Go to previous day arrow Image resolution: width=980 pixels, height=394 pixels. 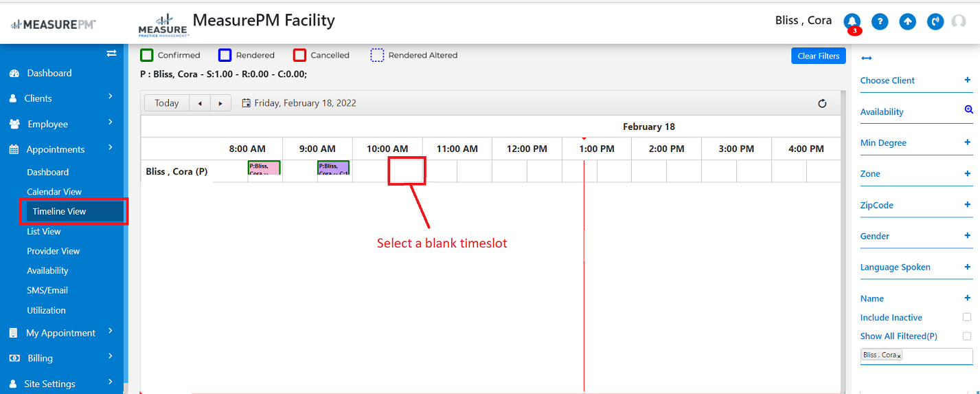[200, 103]
